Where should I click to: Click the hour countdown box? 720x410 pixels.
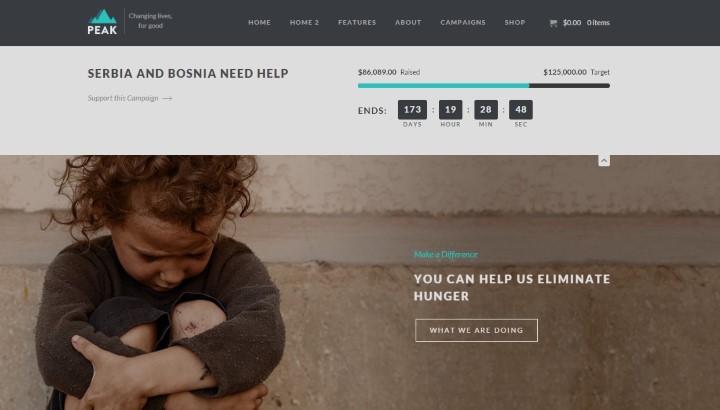[450, 109]
